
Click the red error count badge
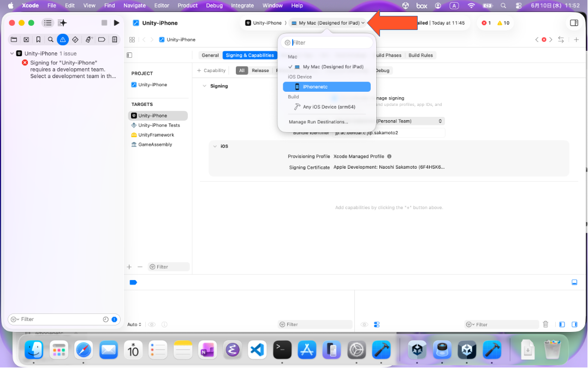(x=486, y=23)
